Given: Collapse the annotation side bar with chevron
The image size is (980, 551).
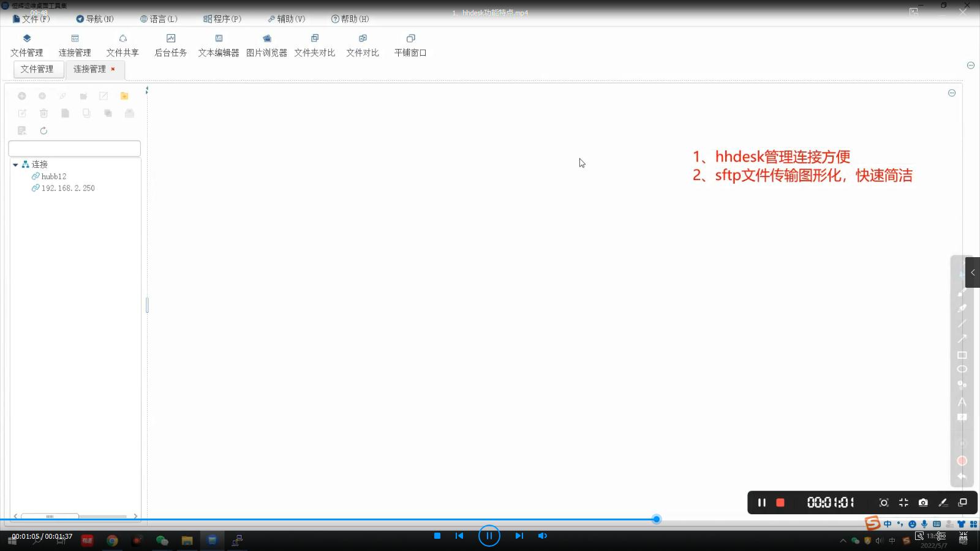Looking at the screenshot, I should (x=973, y=272).
